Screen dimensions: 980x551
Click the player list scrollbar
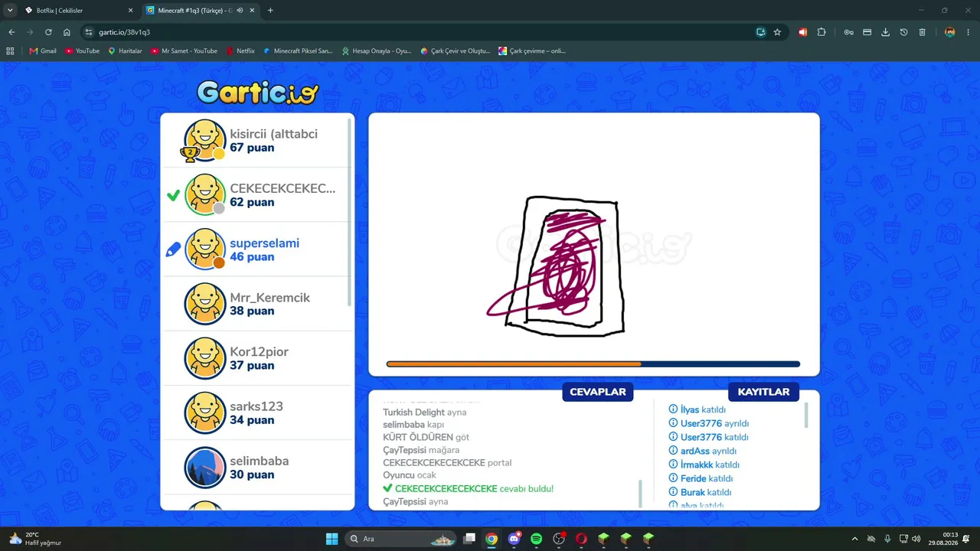[x=350, y=212]
